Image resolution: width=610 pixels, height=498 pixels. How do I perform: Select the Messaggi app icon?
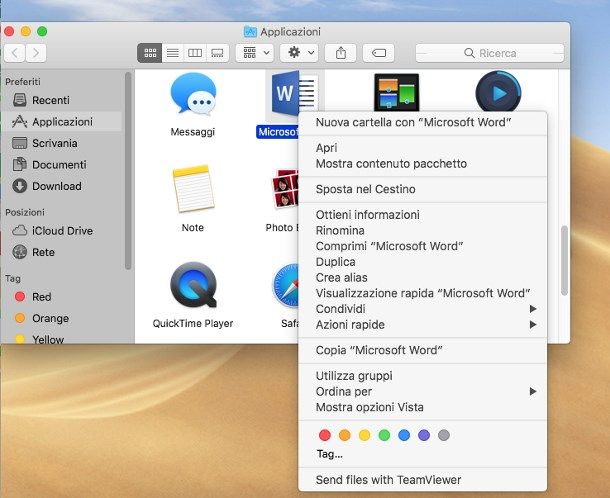click(193, 95)
